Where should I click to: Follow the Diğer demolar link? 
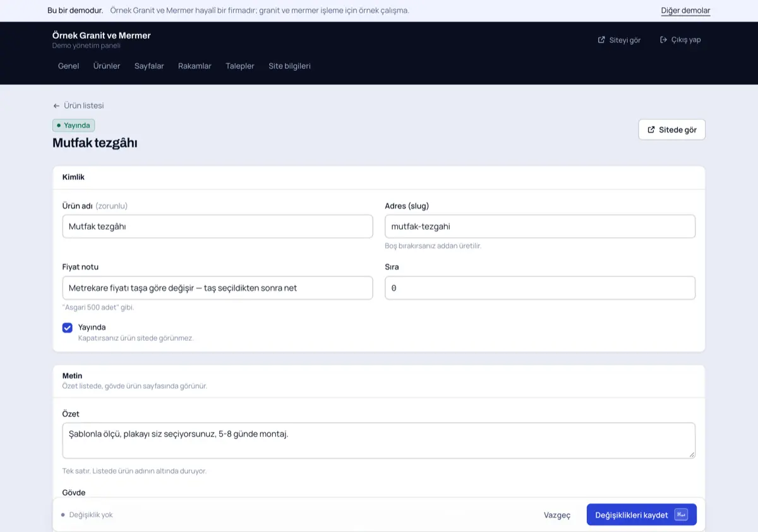tap(685, 11)
